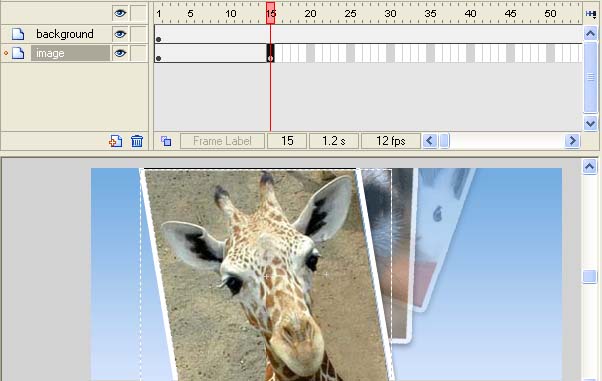Click frame 30 in the image layer timeline
The height and width of the screenshot is (381, 602).
pos(390,53)
